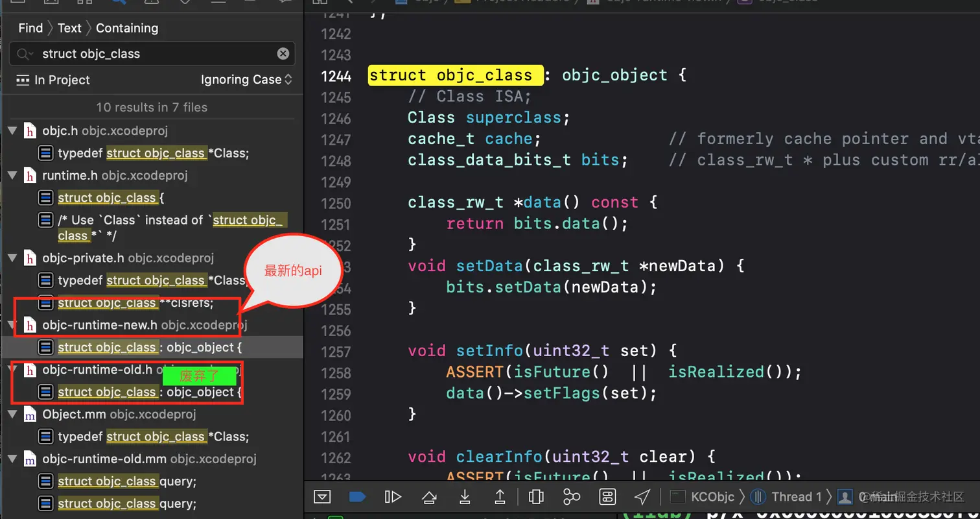
Task: Step over the current line
Action: click(428, 497)
